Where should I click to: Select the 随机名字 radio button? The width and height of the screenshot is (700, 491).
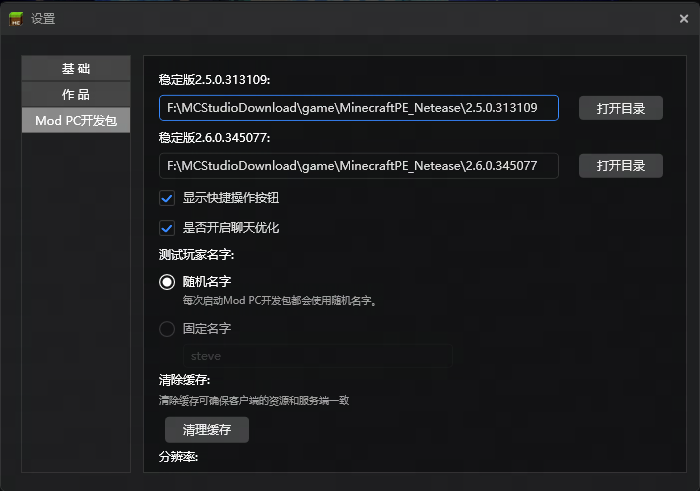click(167, 282)
